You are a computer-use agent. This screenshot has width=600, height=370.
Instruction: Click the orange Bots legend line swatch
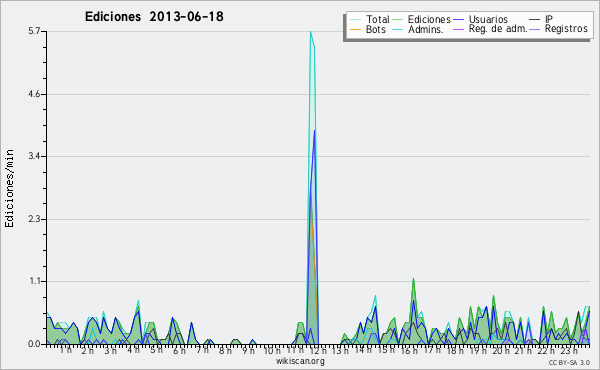(x=355, y=29)
